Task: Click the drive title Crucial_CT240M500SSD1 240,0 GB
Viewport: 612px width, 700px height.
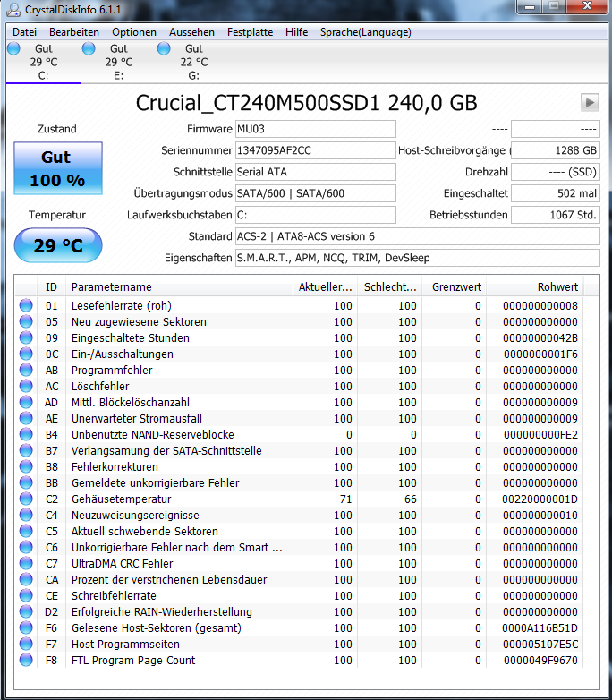Action: coord(306,103)
